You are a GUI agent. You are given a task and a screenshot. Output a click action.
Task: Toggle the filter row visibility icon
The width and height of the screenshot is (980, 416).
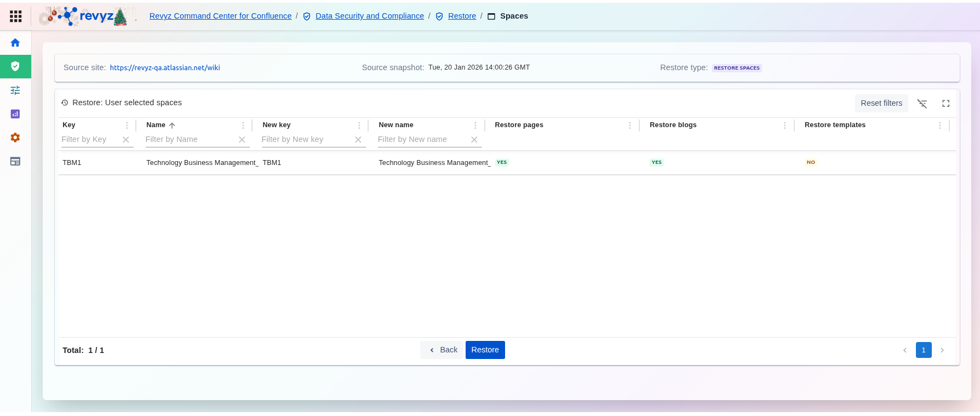point(922,104)
